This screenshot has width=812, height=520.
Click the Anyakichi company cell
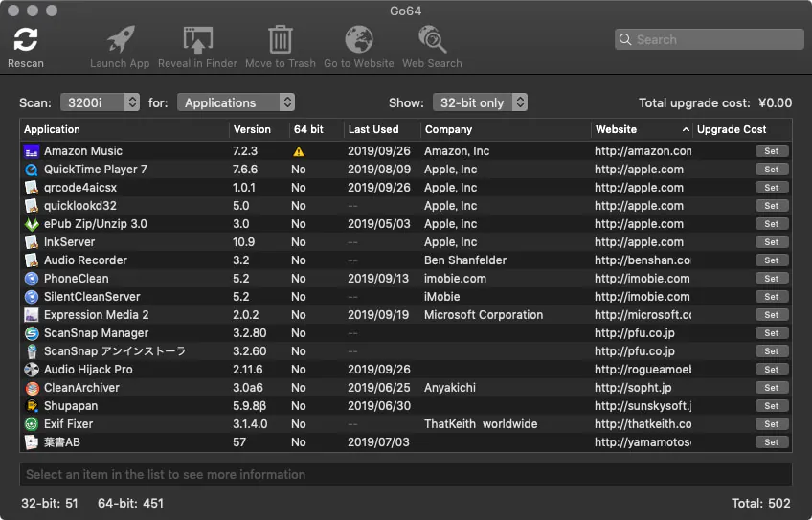coord(449,388)
